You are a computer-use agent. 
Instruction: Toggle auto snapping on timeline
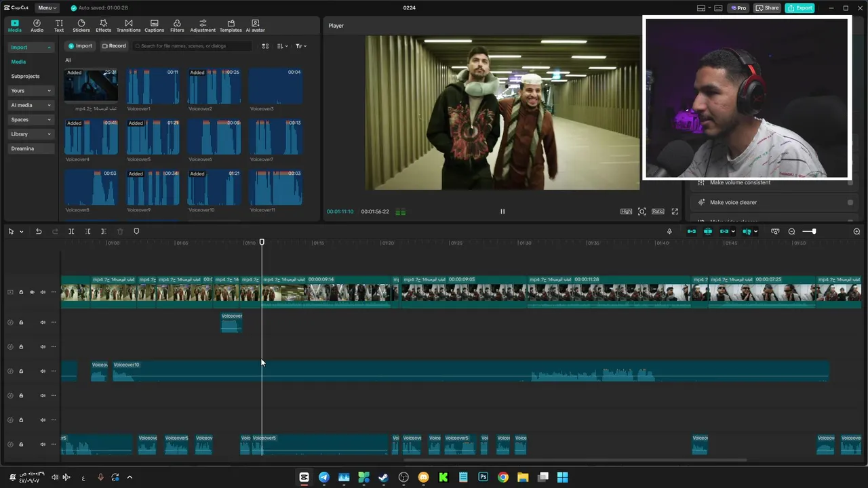pyautogui.click(x=708, y=232)
